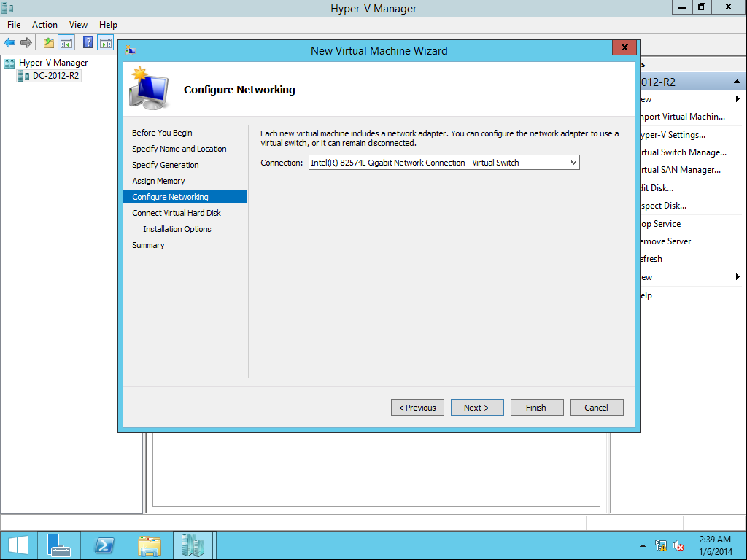Image resolution: width=747 pixels, height=560 pixels.
Task: Open the Windows Start button
Action: click(x=18, y=545)
